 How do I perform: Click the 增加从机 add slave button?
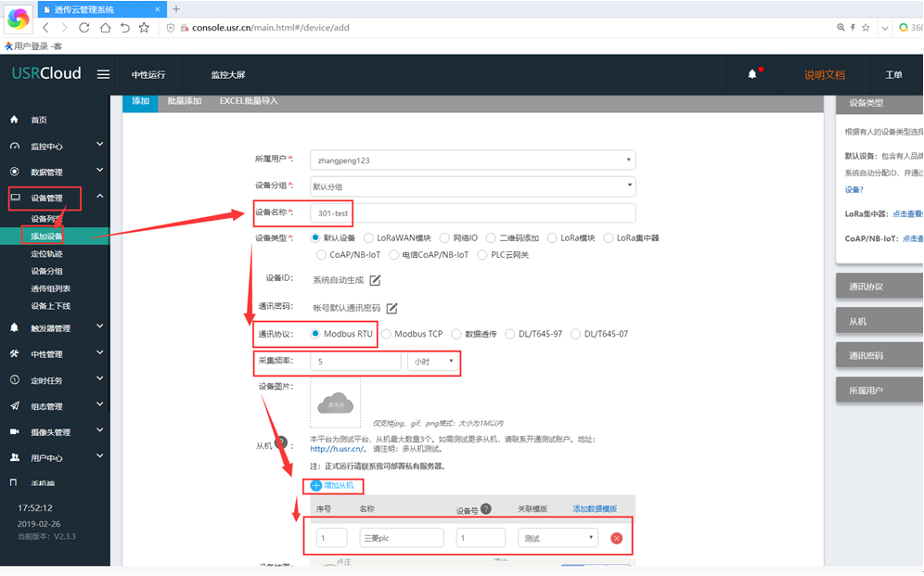pos(332,485)
